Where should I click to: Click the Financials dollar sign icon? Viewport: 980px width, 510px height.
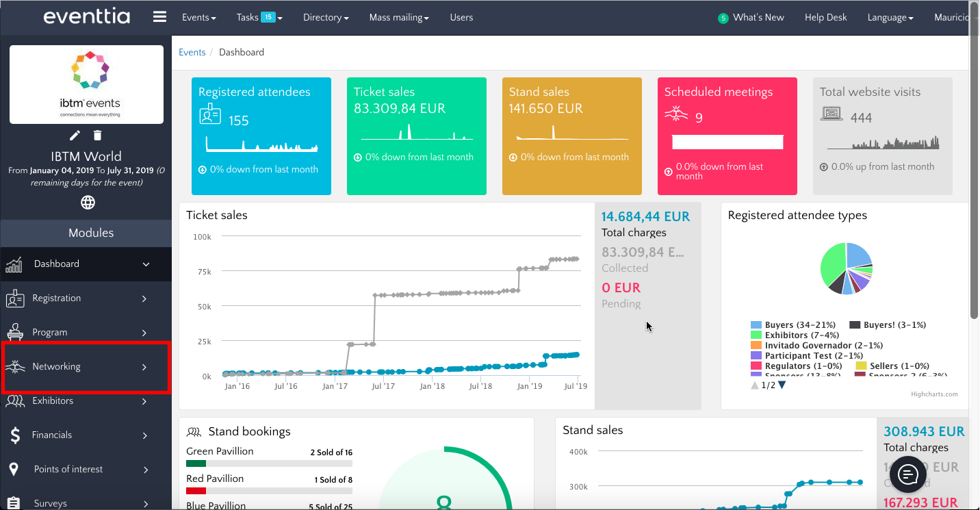[15, 435]
